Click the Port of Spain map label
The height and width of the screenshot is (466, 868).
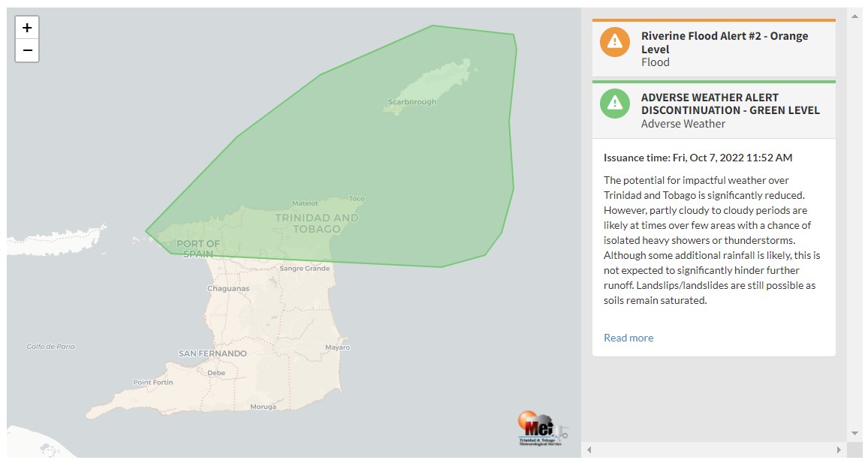coord(198,248)
